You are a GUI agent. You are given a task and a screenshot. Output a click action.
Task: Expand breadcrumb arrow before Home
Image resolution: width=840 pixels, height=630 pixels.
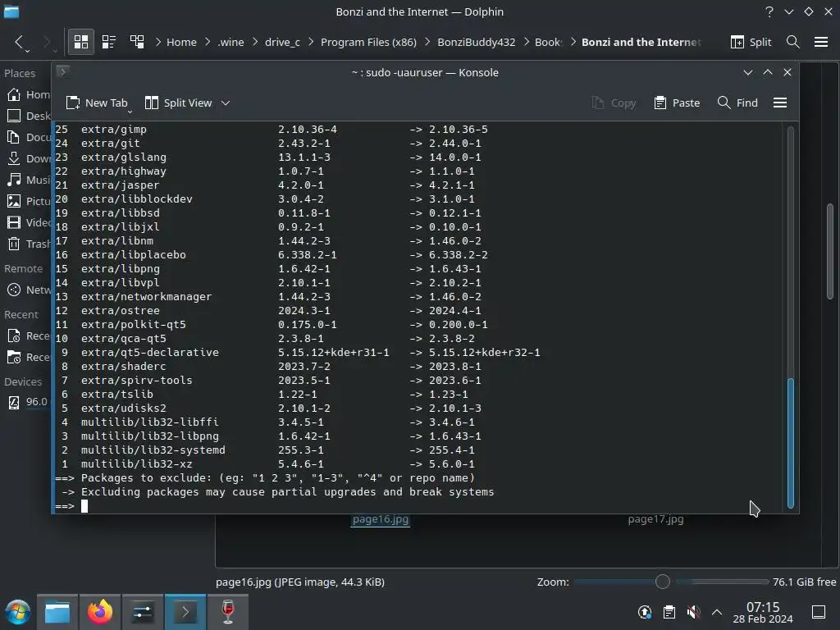(158, 42)
